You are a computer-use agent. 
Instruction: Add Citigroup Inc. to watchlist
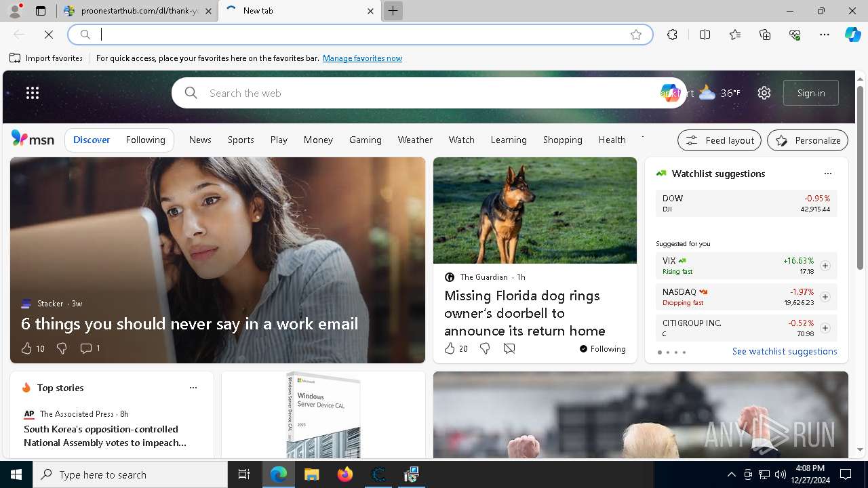click(825, 328)
